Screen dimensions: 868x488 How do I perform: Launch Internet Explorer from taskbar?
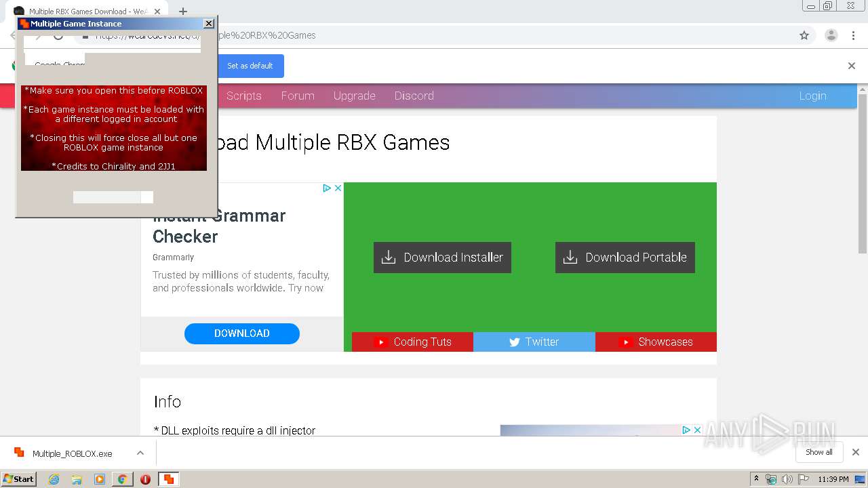point(54,479)
